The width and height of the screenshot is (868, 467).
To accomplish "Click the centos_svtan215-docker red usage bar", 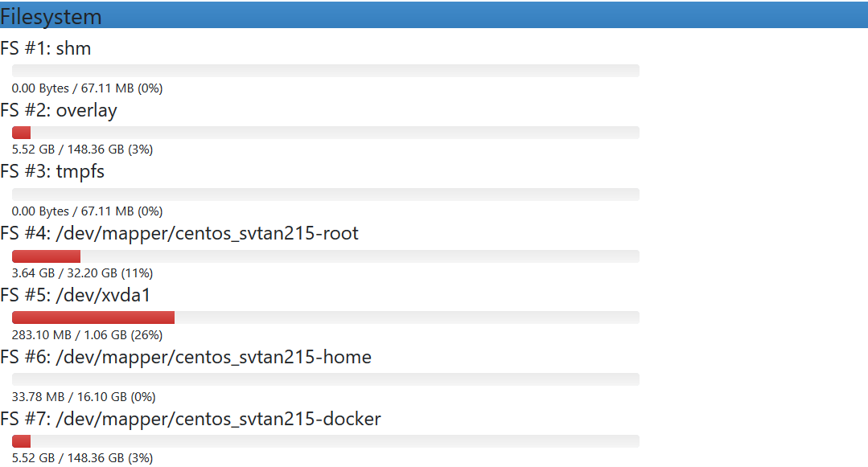I will tap(21, 441).
